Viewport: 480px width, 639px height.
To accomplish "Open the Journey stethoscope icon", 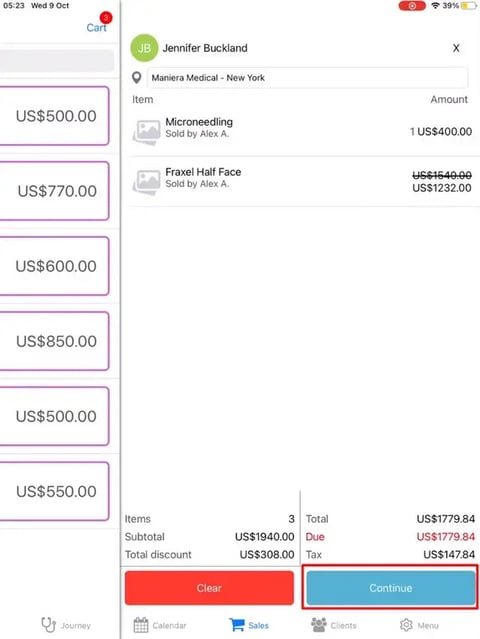I will (48, 625).
